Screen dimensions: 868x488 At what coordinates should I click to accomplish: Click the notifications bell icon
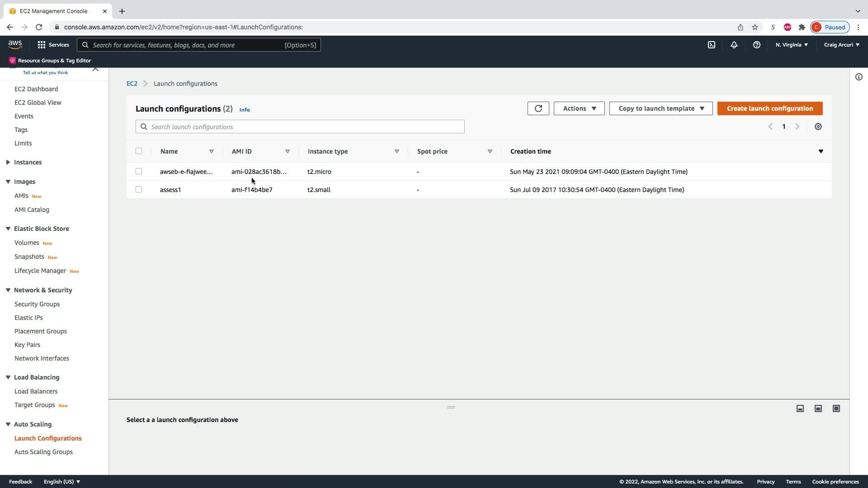734,45
